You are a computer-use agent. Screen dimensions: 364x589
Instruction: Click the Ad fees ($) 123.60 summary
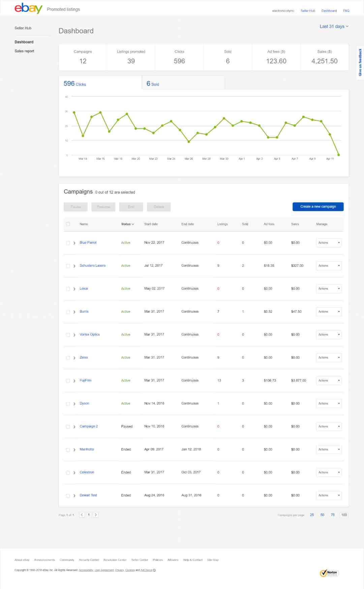point(276,57)
